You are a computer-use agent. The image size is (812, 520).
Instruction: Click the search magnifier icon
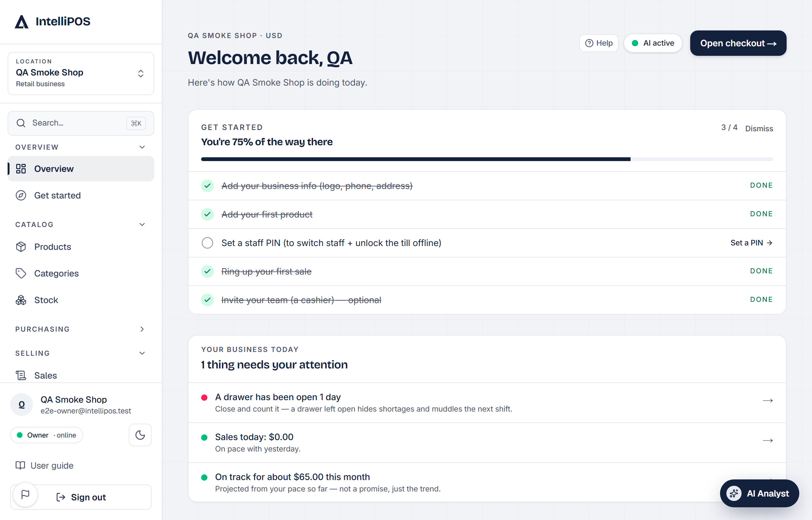(21, 123)
